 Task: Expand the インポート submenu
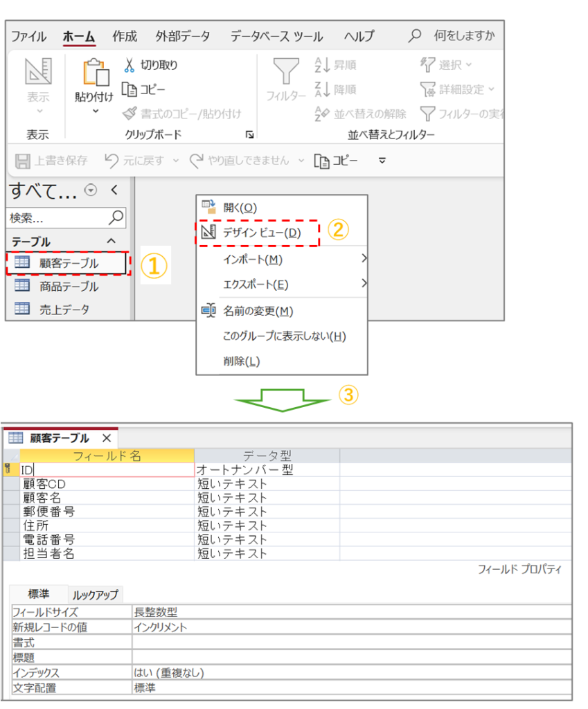click(x=362, y=259)
